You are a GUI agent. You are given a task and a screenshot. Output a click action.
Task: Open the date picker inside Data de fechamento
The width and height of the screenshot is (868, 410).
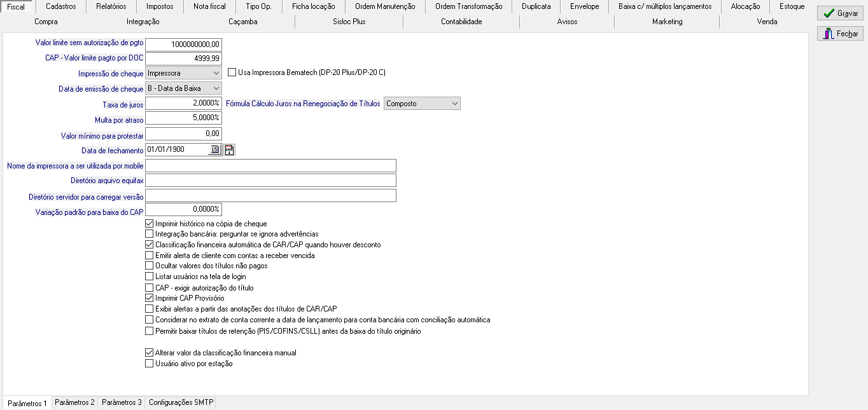pyautogui.click(x=214, y=150)
